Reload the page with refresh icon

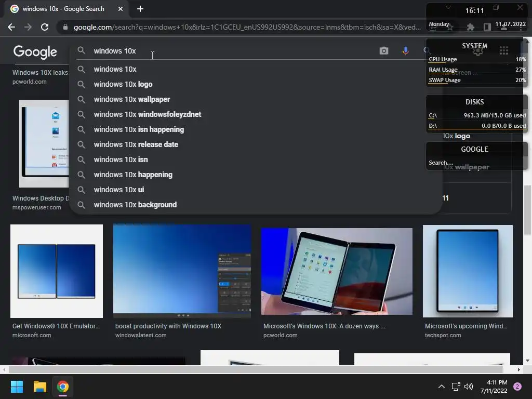(45, 27)
